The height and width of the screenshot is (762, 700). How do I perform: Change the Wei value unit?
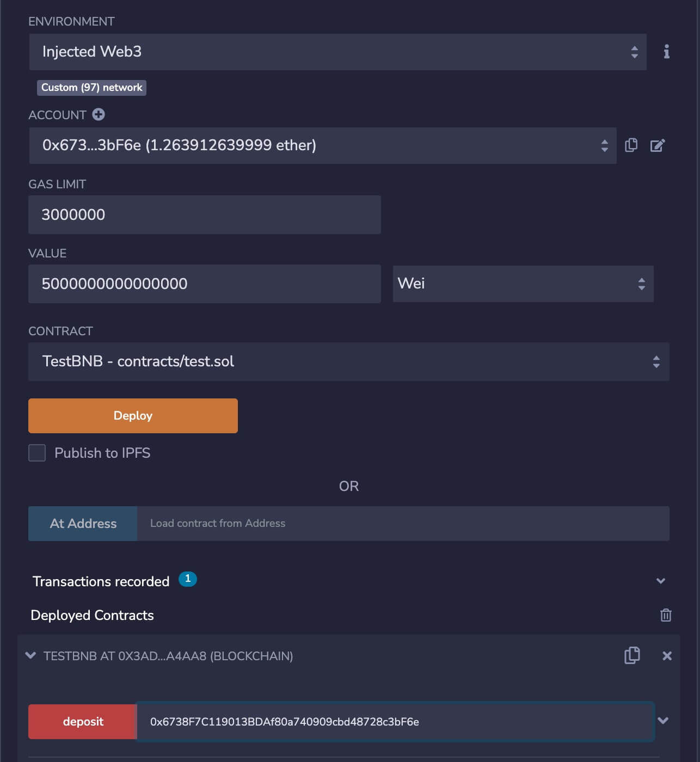523,284
